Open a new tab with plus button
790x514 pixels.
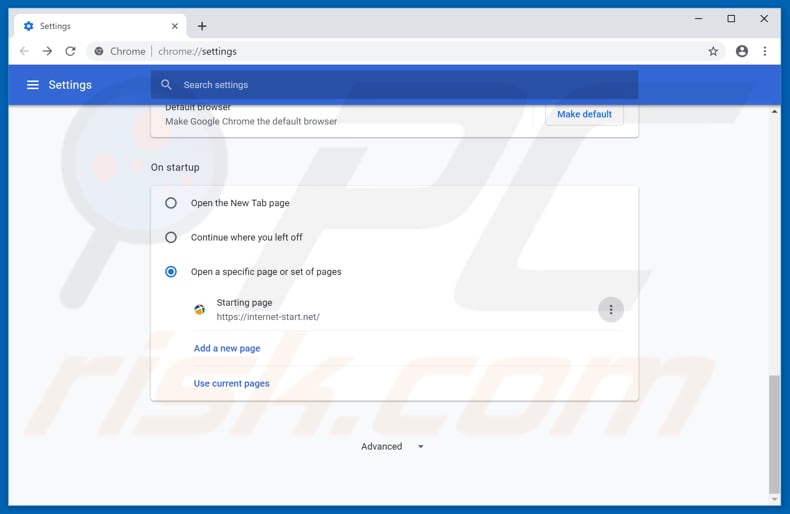click(x=202, y=26)
